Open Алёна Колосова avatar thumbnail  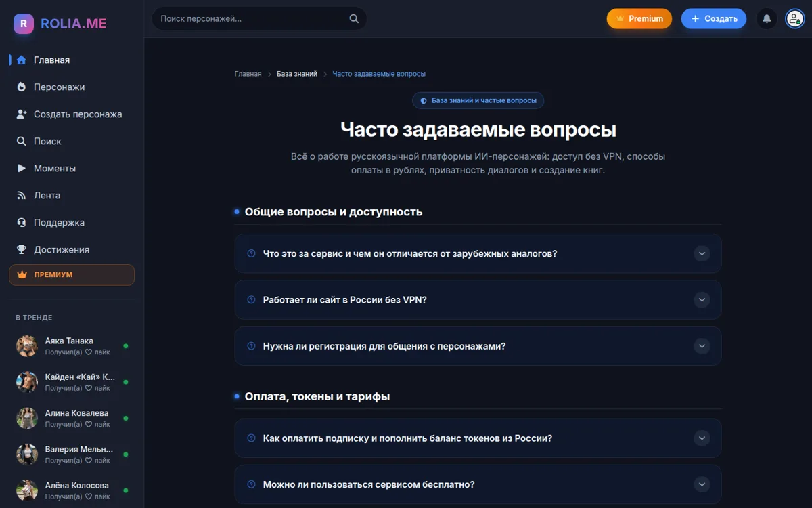click(27, 490)
